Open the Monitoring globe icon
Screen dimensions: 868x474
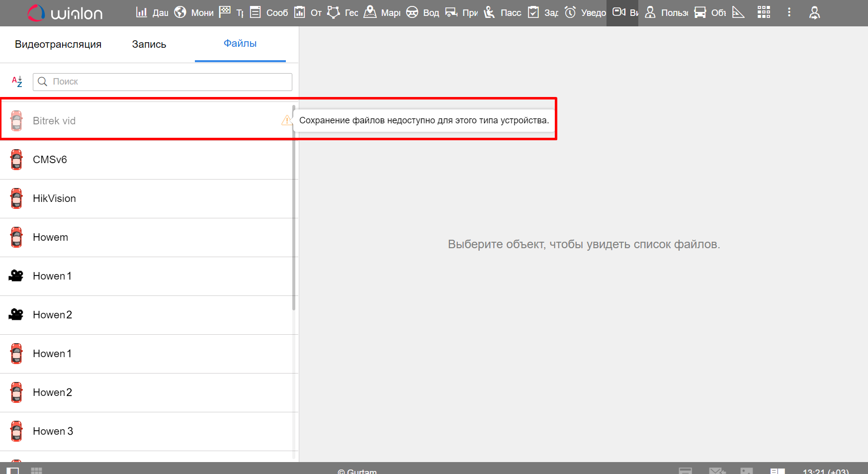[180, 12]
